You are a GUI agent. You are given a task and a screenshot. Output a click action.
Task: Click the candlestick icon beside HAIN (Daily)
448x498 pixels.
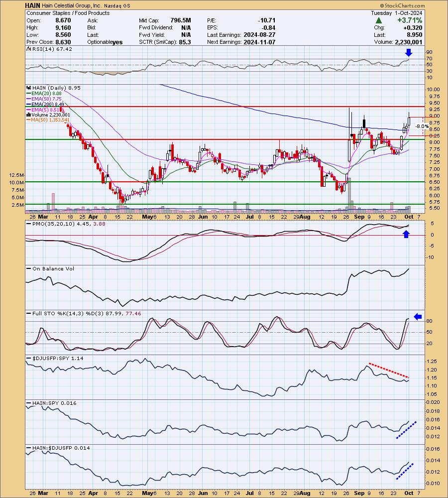click(29, 88)
